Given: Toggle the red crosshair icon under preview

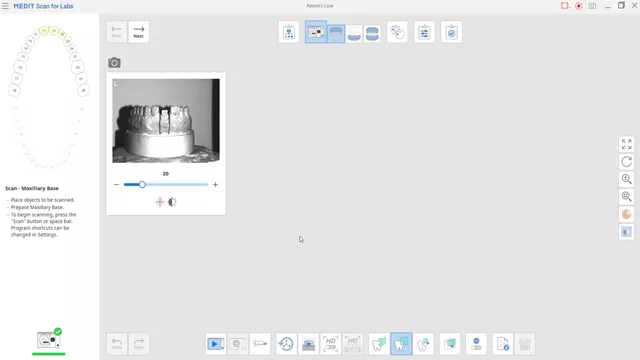Looking at the screenshot, I should coord(160,202).
